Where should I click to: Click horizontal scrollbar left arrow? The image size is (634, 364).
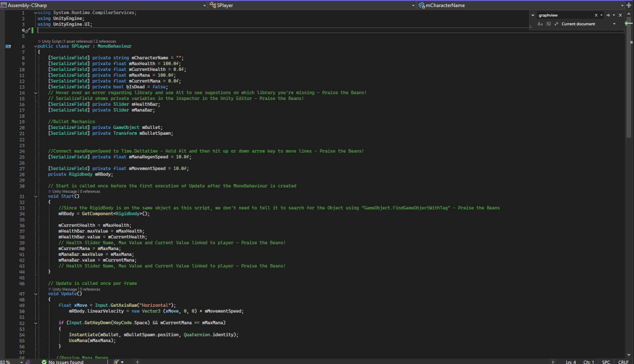[137, 362]
